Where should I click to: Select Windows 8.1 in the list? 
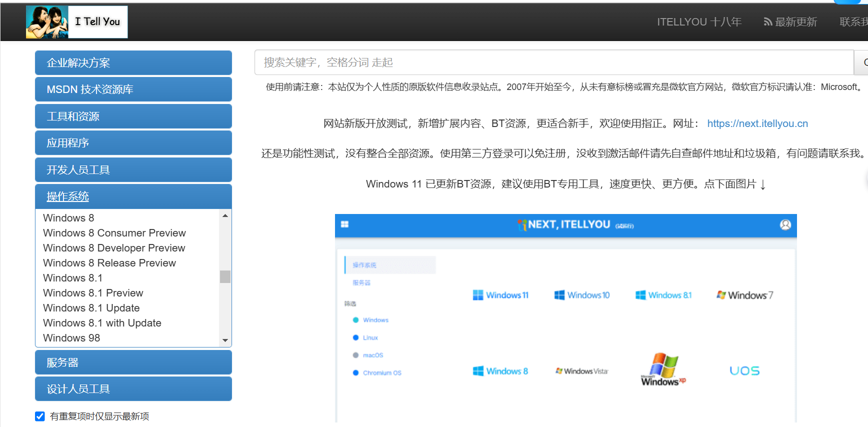click(73, 278)
